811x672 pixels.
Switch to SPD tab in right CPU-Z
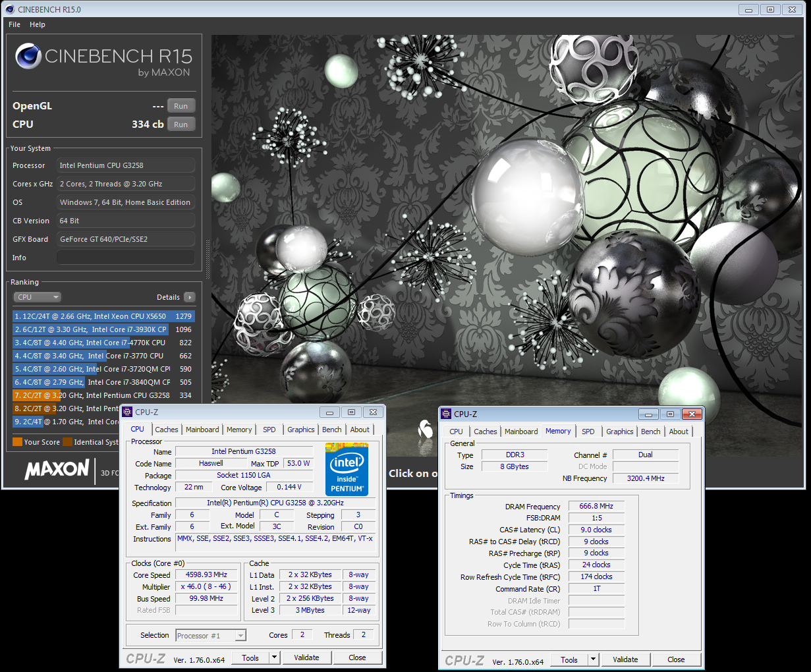point(588,432)
